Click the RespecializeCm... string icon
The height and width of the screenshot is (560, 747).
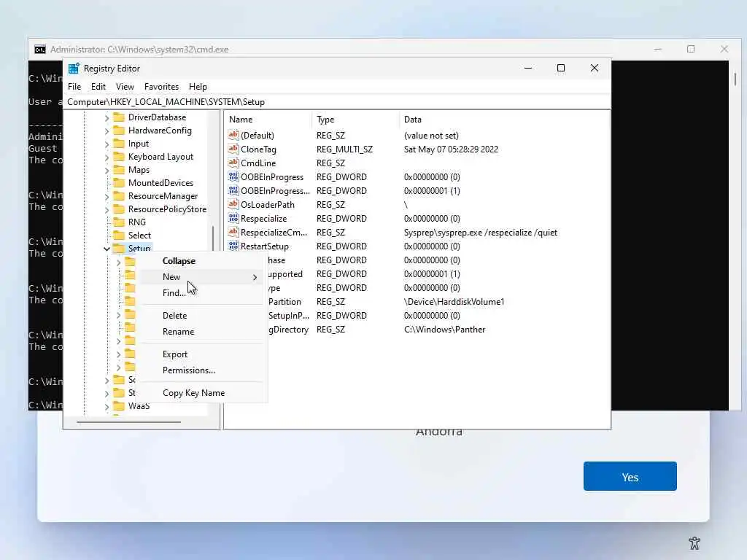coord(233,233)
